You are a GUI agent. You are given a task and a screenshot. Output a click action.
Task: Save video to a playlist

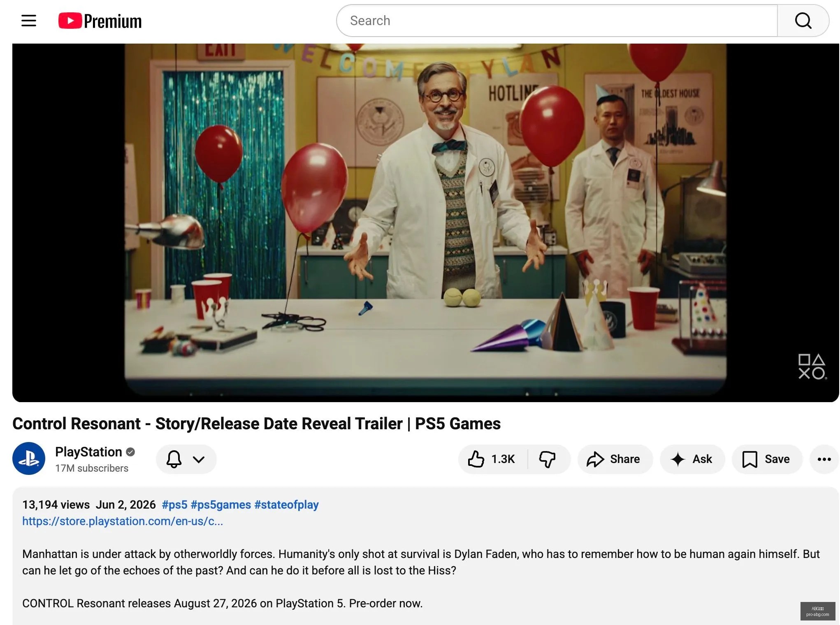coord(767,459)
